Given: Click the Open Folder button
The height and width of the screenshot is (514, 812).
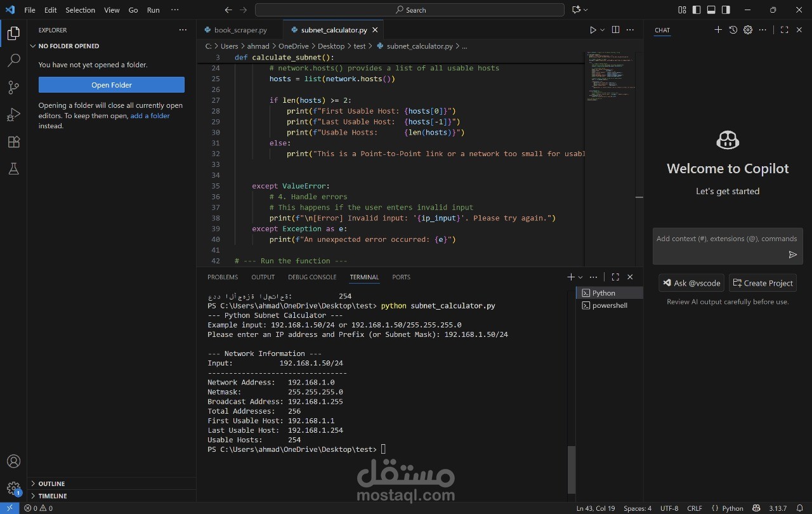Looking at the screenshot, I should pos(112,85).
